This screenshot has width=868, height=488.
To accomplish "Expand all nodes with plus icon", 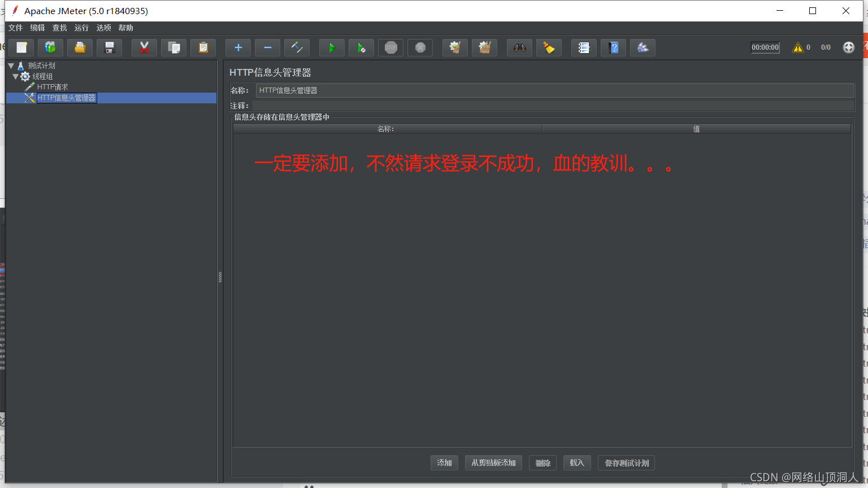I will [238, 47].
